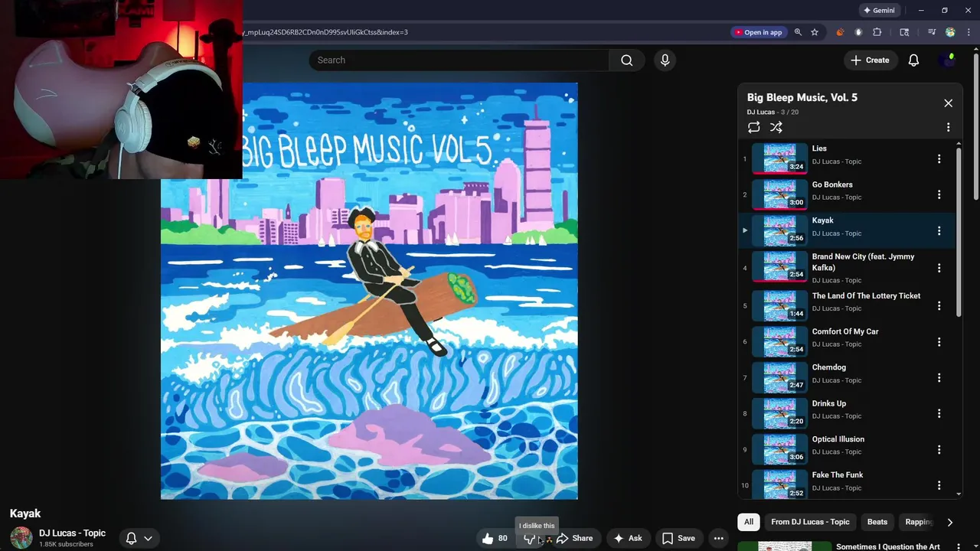Select the Rapping filter chip
The height and width of the screenshot is (551, 980).
(919, 522)
